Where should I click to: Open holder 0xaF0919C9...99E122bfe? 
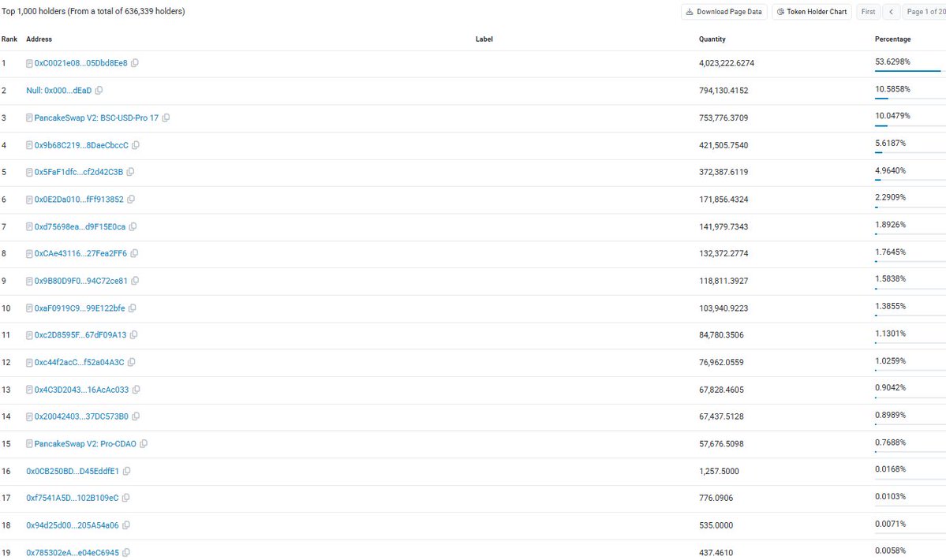tap(80, 308)
